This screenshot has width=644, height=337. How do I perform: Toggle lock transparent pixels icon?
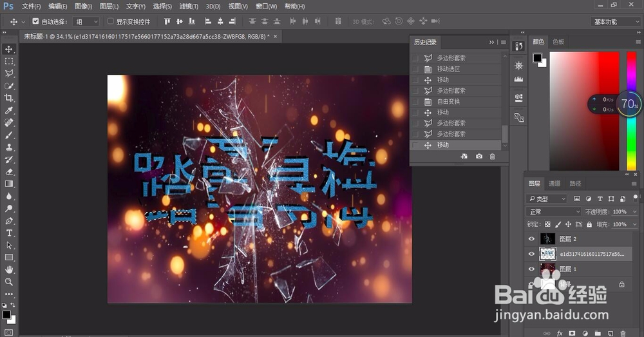(x=547, y=224)
